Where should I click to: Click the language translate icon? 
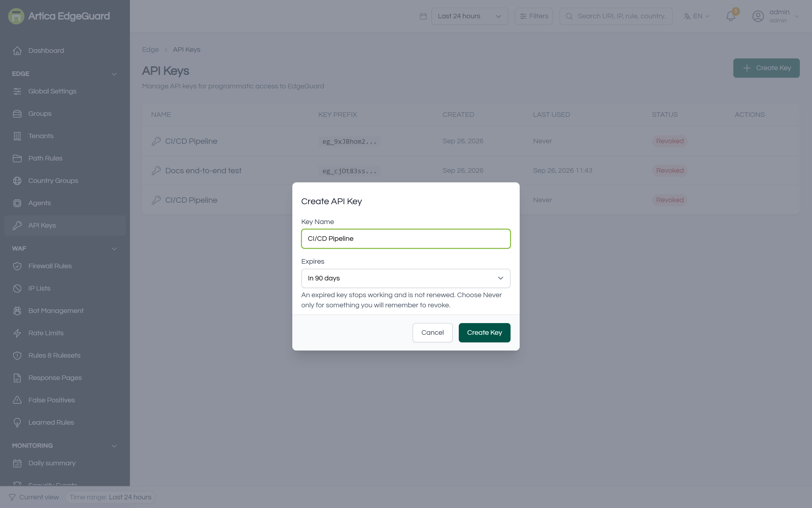(687, 16)
